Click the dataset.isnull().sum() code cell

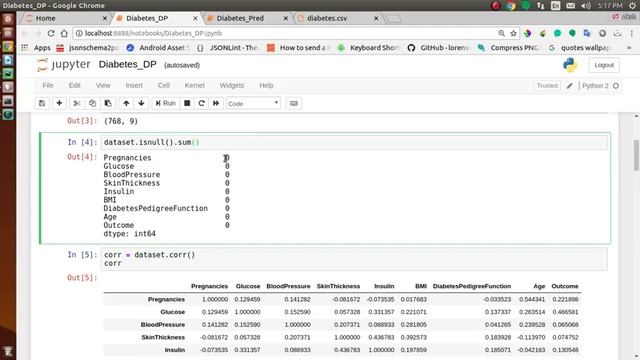[x=354, y=142]
